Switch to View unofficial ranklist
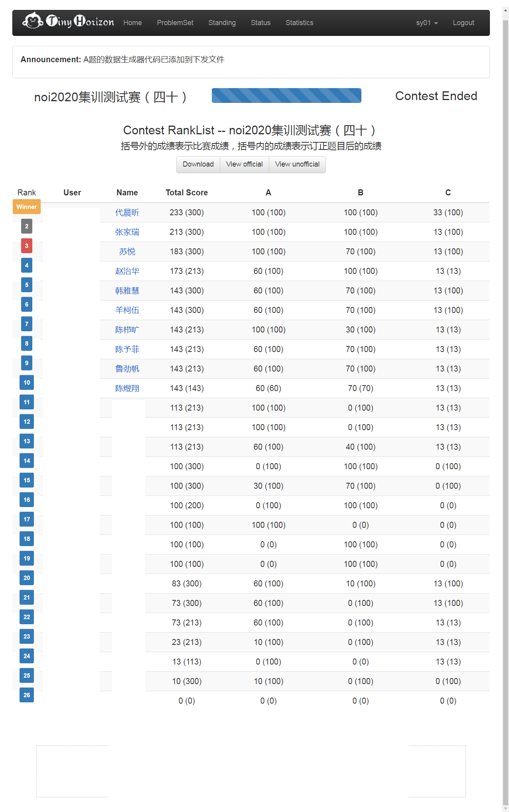 pos(297,164)
